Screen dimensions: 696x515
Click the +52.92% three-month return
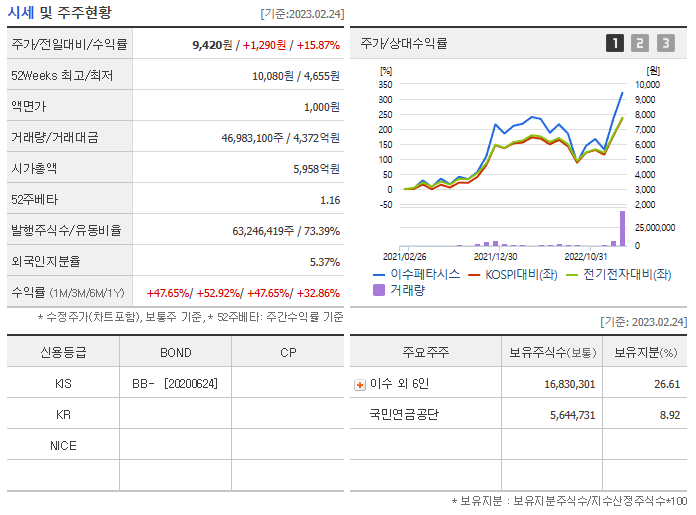point(218,293)
